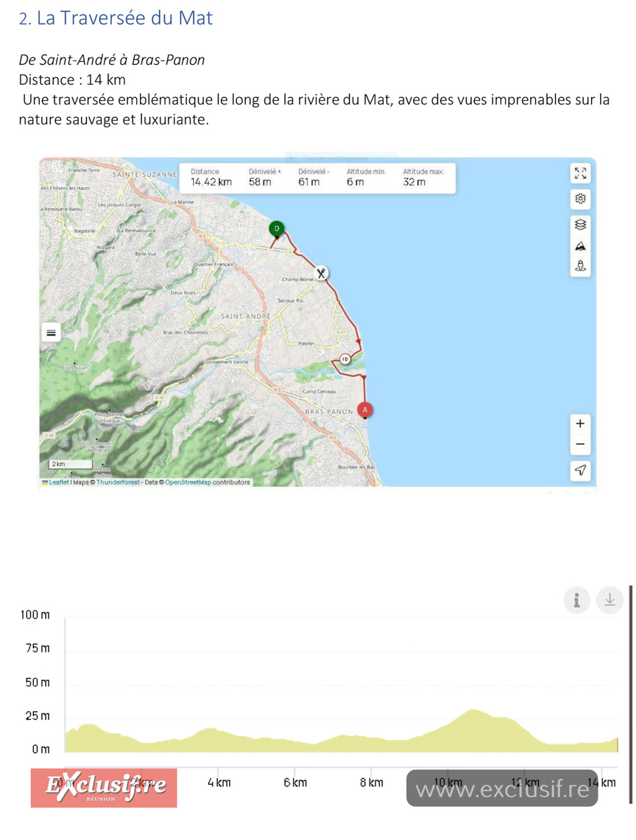Select the restaurant fork-knife marker
Screen dimensions: 636x840
322,273
